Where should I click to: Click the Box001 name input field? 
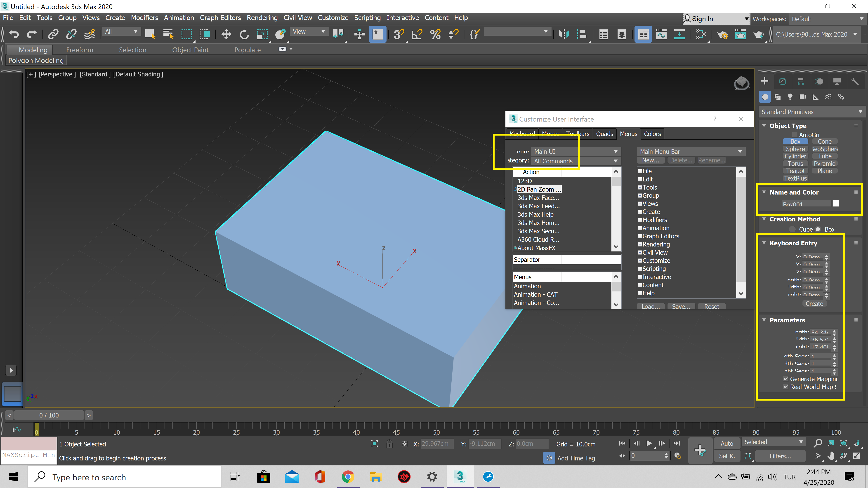tap(805, 204)
